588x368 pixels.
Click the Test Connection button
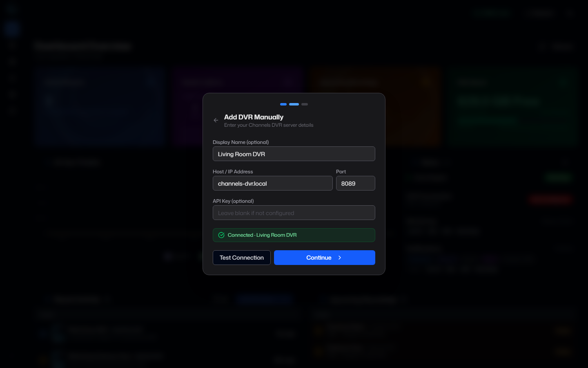pos(242,258)
